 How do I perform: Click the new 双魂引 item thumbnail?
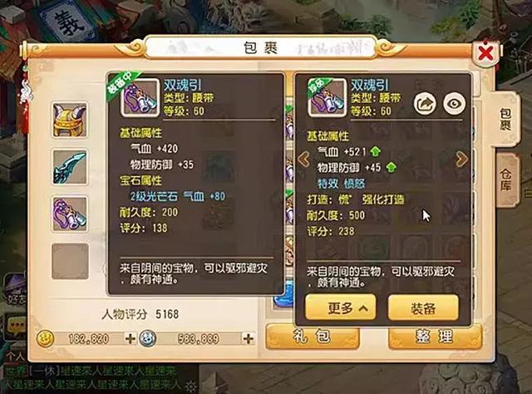pos(327,97)
